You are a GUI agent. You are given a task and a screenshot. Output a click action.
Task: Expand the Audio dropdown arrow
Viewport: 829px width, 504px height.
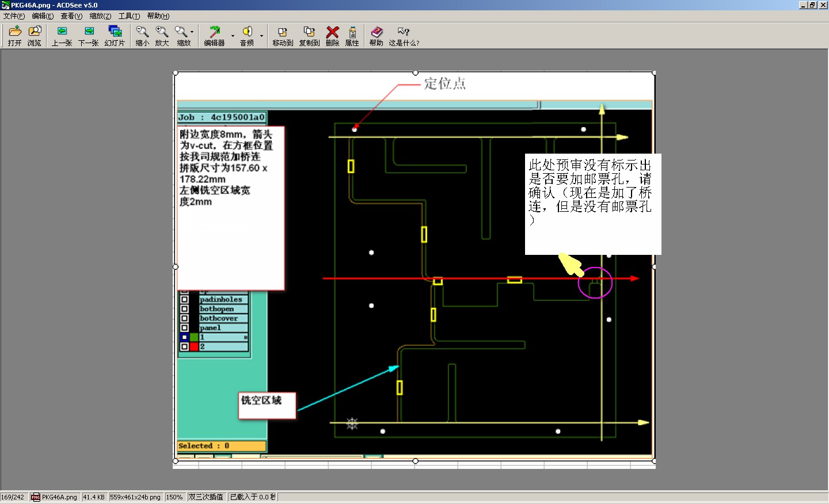point(261,36)
